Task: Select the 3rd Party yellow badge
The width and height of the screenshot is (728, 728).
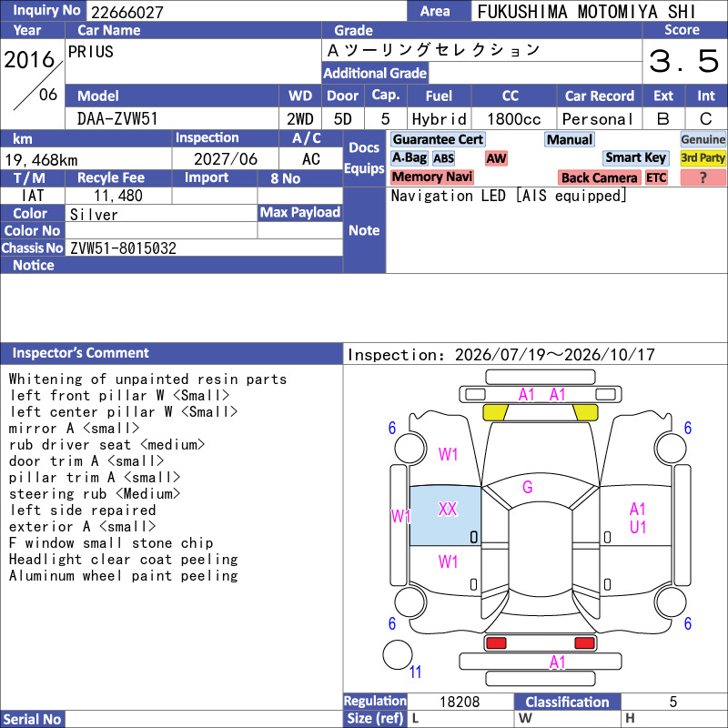Action: [x=703, y=157]
